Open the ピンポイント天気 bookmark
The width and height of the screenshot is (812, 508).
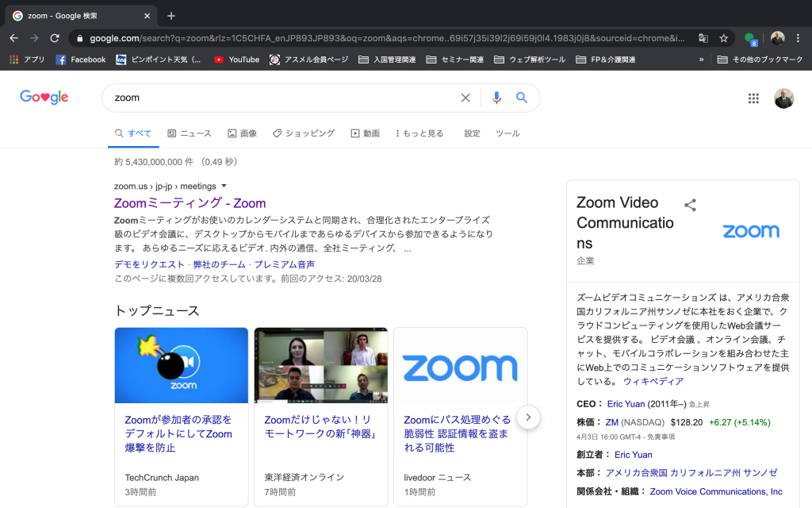click(x=159, y=60)
